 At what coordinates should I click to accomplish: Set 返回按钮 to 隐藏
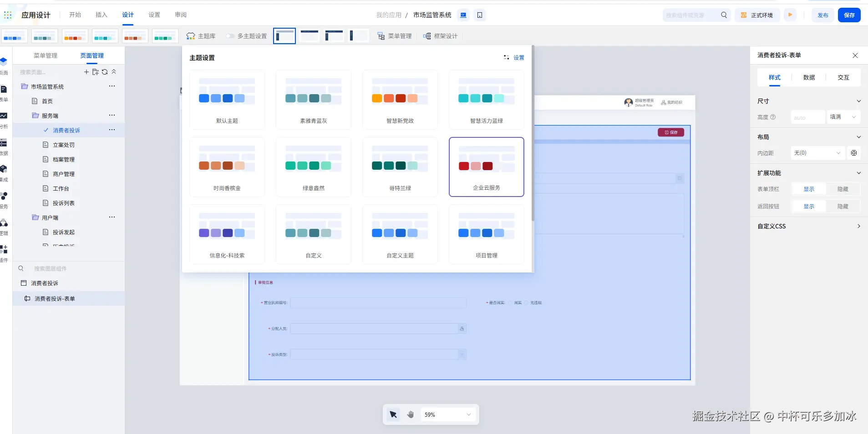pyautogui.click(x=843, y=207)
